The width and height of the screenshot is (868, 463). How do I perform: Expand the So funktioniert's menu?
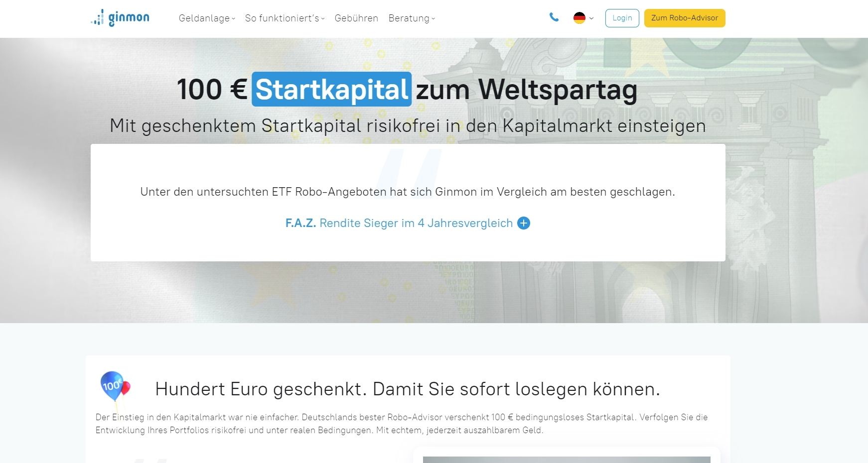tap(285, 18)
